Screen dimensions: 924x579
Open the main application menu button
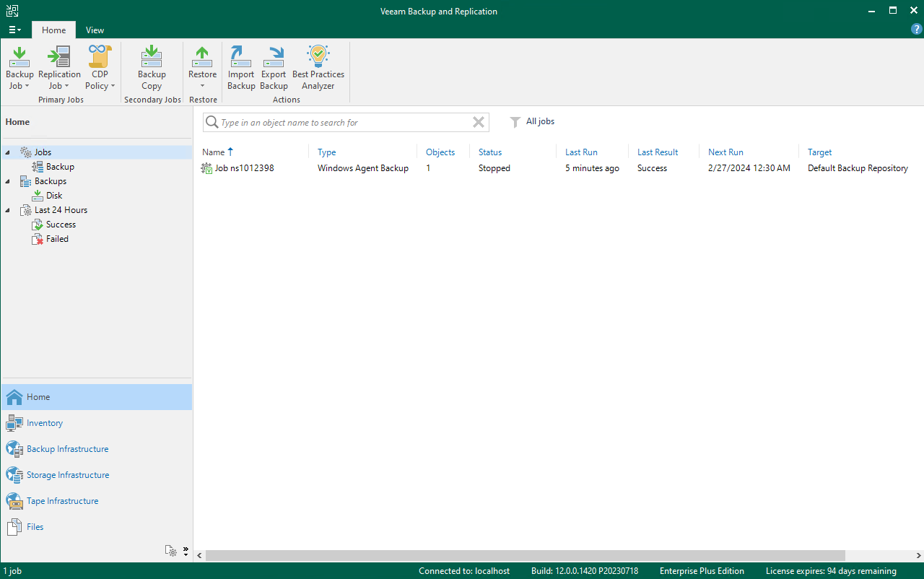14,30
